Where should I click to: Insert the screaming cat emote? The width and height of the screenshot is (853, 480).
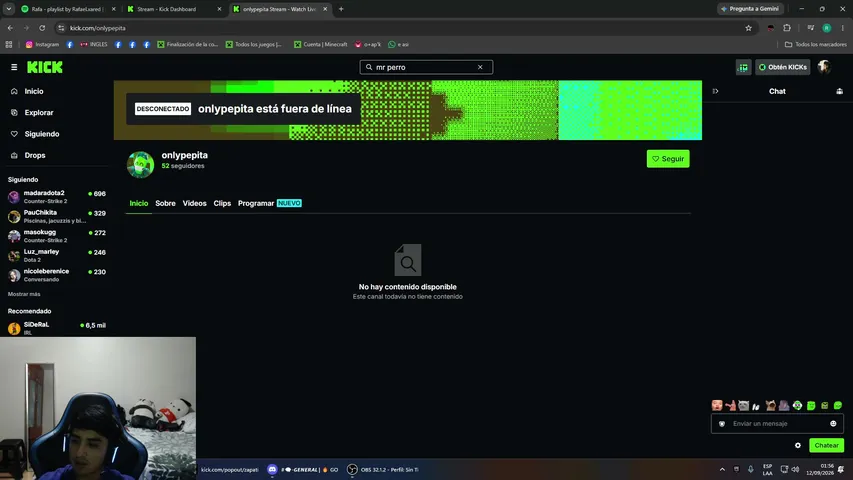point(770,405)
